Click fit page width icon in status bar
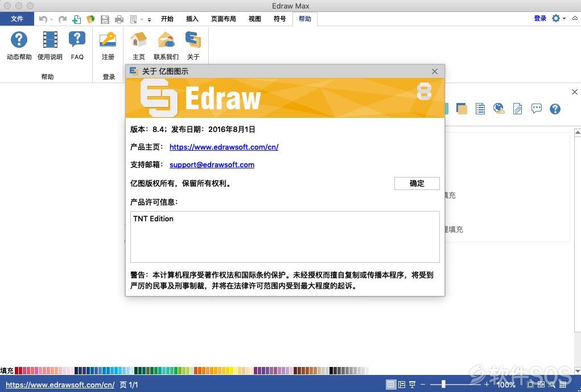Screen dimensions: 581x392 (x=541, y=384)
